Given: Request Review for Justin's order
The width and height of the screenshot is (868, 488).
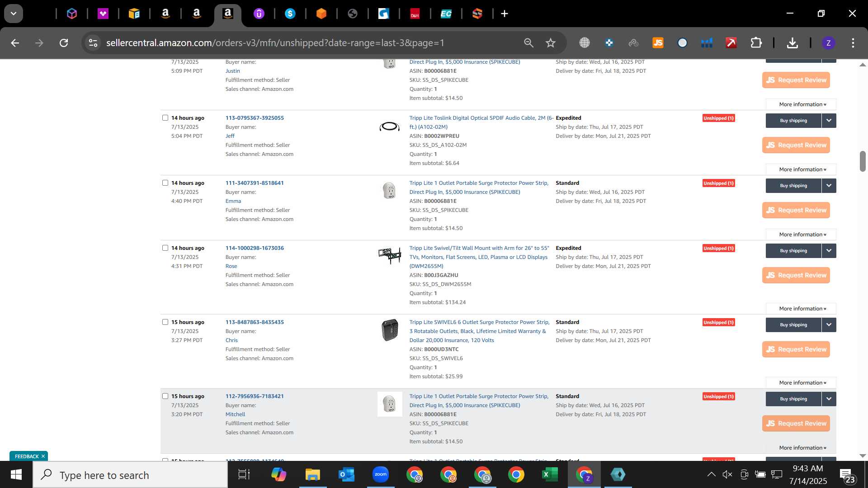Looking at the screenshot, I should tap(796, 80).
